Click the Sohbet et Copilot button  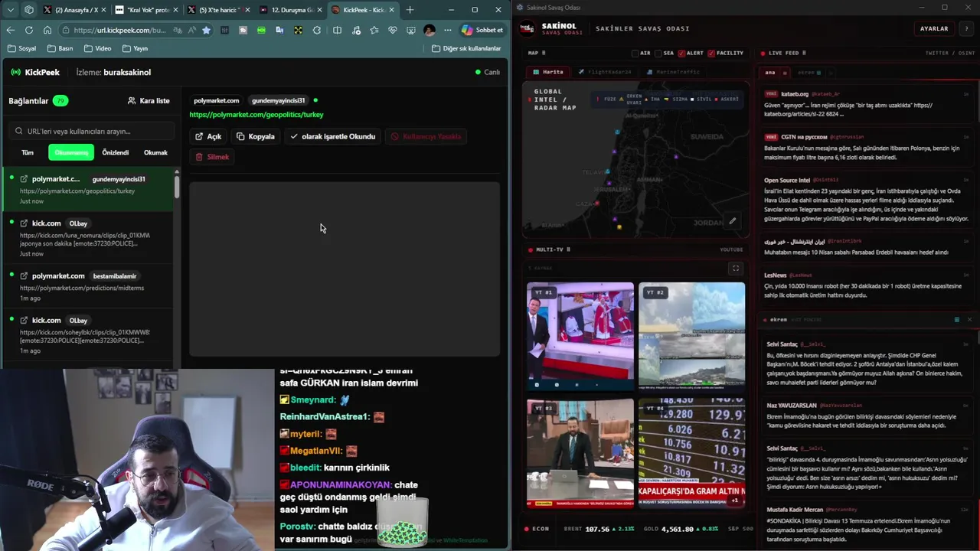pyautogui.click(x=482, y=30)
